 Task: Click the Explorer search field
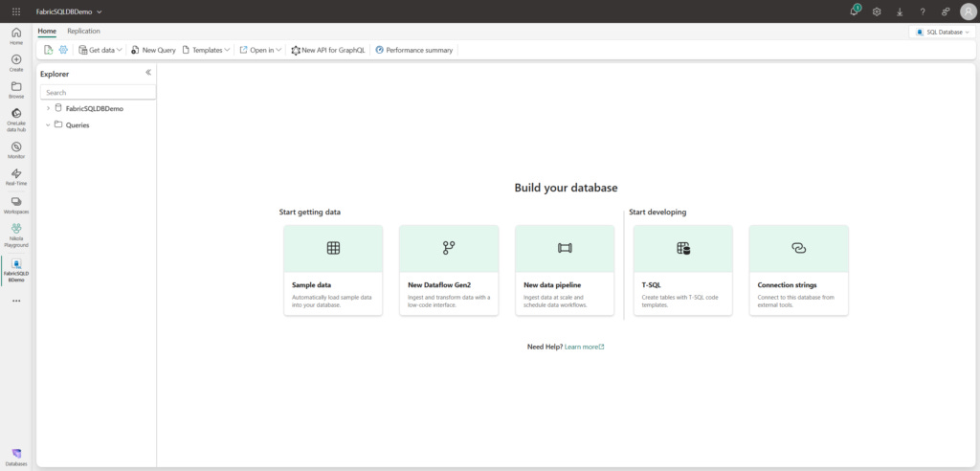click(99, 92)
